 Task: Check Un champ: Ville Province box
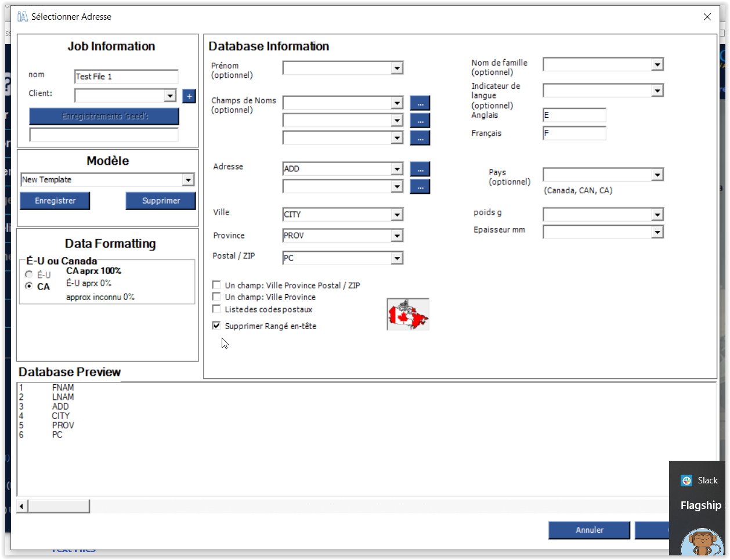click(216, 297)
